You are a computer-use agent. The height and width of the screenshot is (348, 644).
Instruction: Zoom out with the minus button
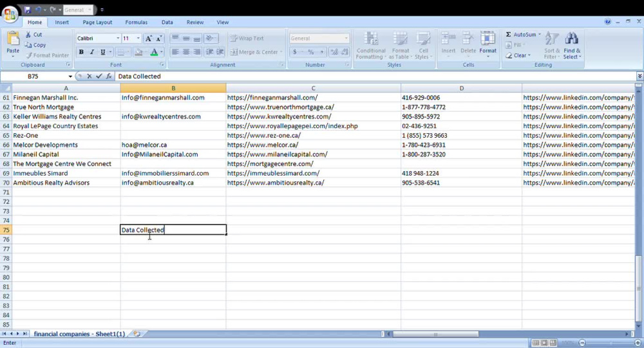[582, 343]
